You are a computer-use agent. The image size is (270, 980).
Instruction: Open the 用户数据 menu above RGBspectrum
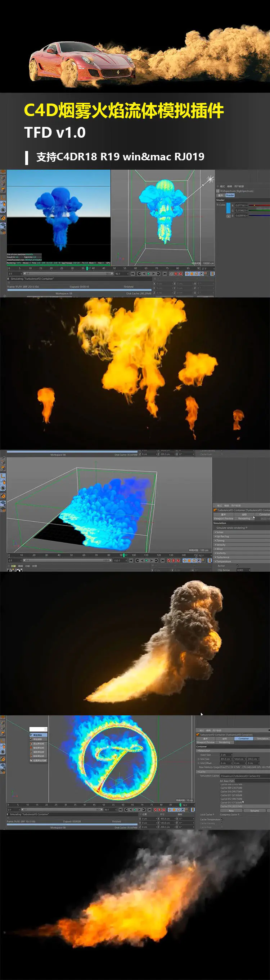tap(239, 187)
